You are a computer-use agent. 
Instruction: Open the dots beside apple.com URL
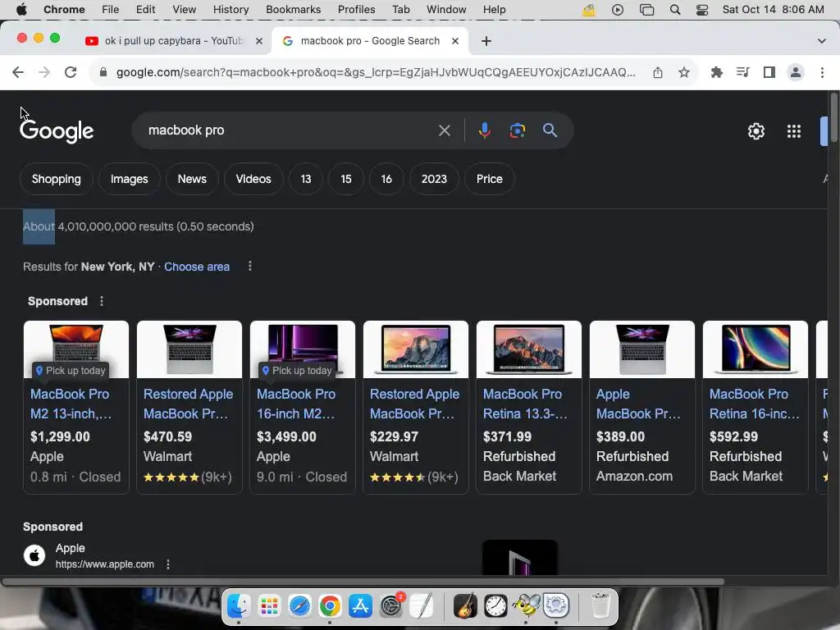coord(167,564)
